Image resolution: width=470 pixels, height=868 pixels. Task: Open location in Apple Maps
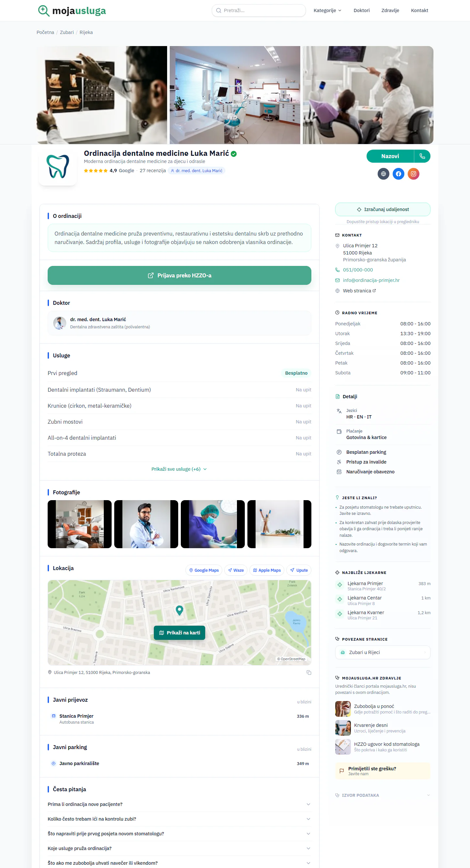267,570
